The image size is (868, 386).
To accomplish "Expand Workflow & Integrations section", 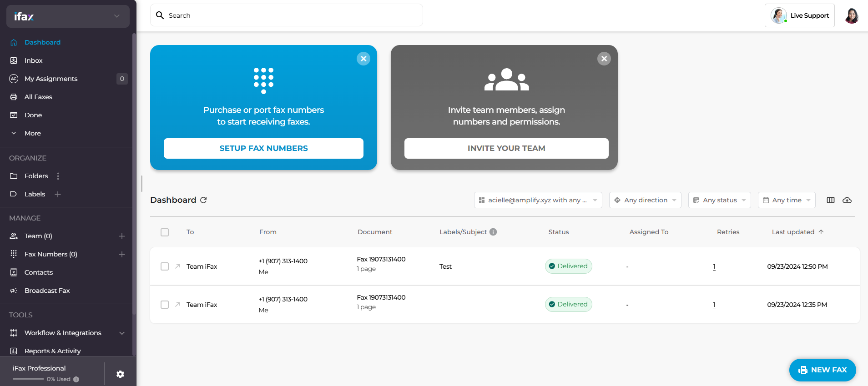I will (121, 333).
